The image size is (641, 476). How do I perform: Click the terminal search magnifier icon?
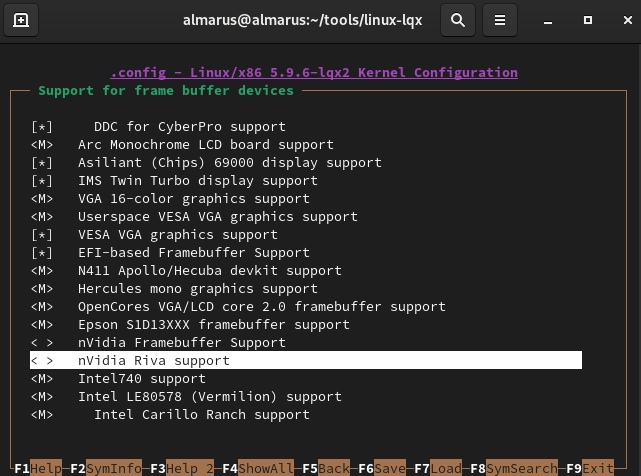click(458, 20)
